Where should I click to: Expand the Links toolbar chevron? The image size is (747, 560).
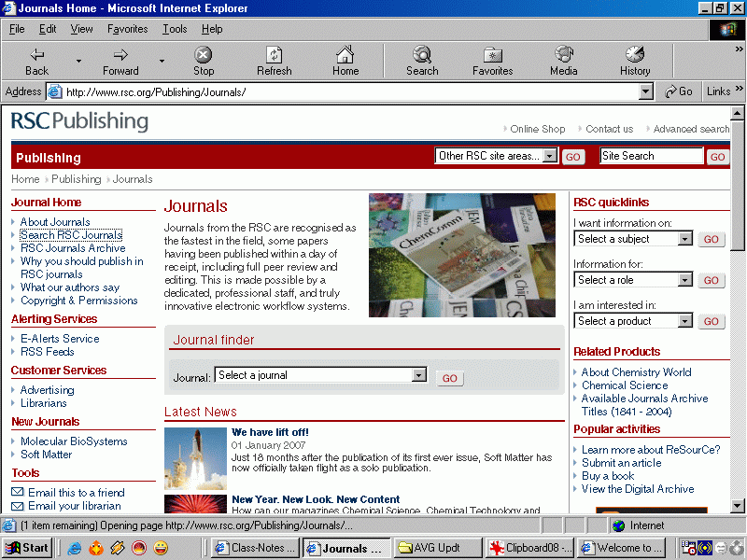point(739,89)
